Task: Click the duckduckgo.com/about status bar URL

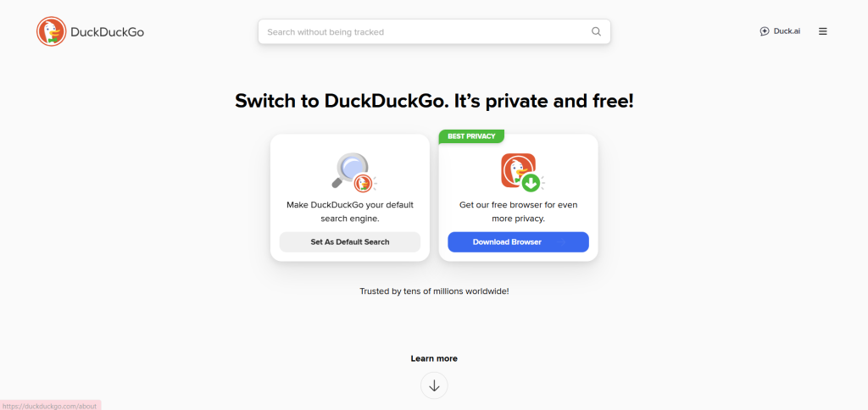Action: pos(50,406)
